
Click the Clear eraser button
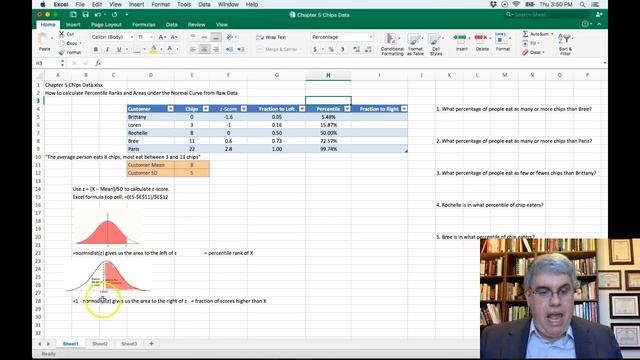click(533, 52)
